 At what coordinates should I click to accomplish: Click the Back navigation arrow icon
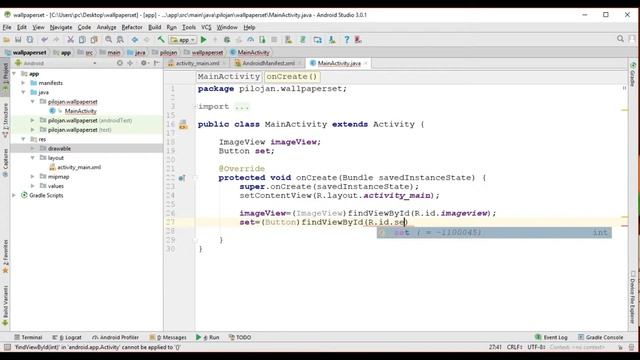coord(135,40)
